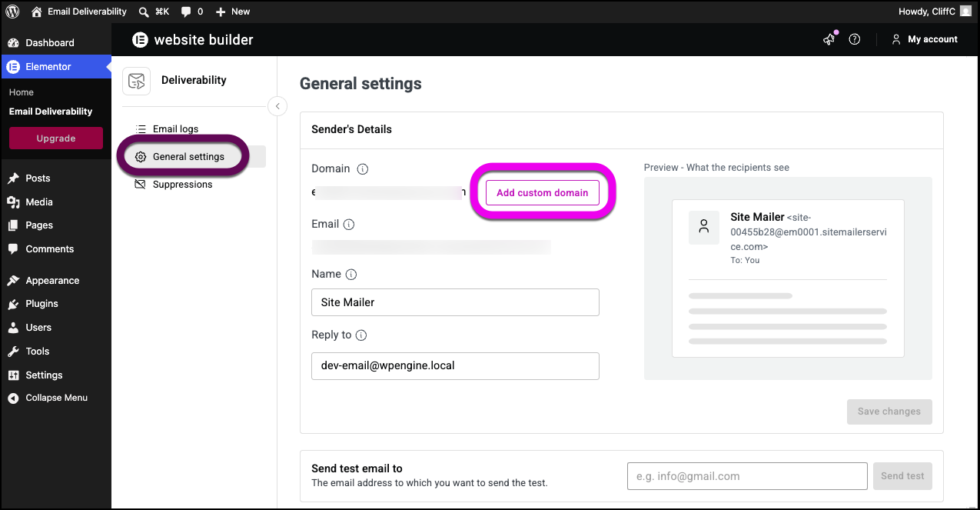Open the New content menu
Image resolution: width=980 pixels, height=510 pixels.
(x=233, y=12)
